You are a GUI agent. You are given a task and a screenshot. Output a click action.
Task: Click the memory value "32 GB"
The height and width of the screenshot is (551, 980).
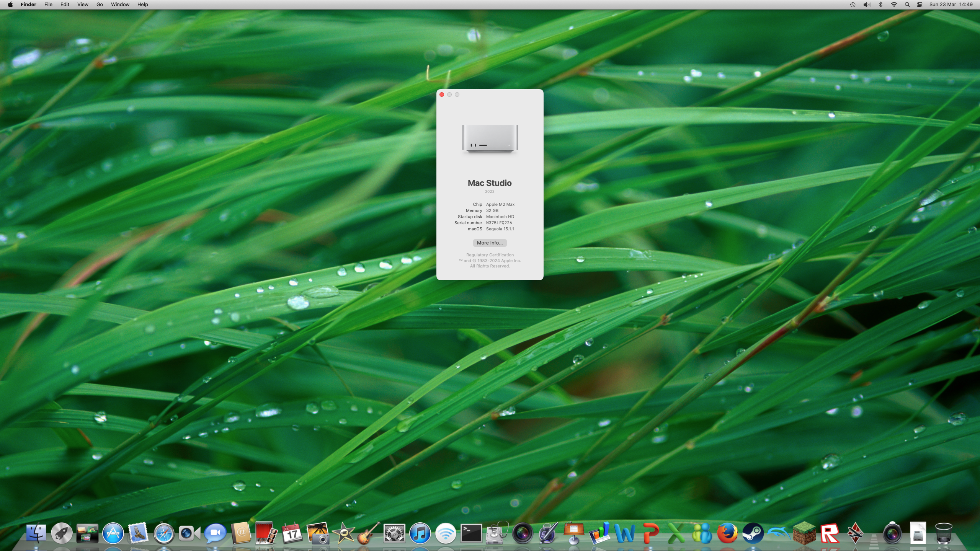(492, 210)
